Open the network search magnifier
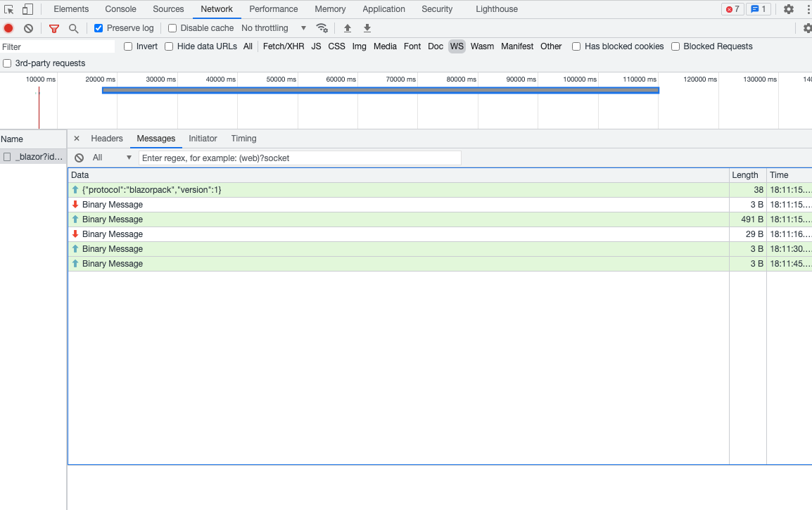Screen dimensions: 812x510 74,28
